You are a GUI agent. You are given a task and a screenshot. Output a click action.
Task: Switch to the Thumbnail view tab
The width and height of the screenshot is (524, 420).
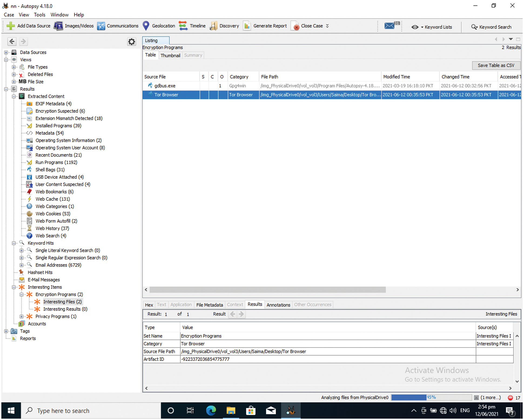[x=170, y=55]
